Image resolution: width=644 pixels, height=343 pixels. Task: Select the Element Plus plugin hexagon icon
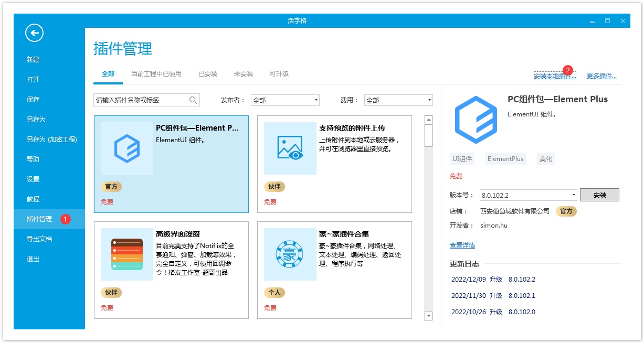(127, 148)
